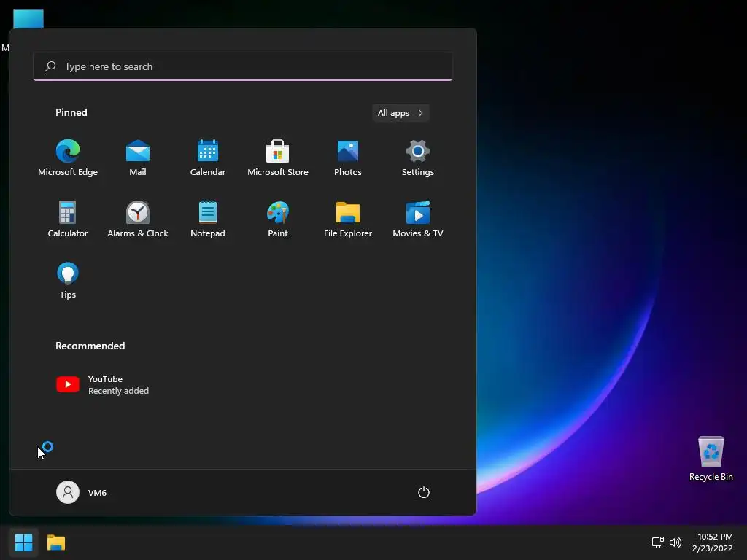The width and height of the screenshot is (747, 560).
Task: Open File Explorer from the taskbar
Action: [56, 542]
